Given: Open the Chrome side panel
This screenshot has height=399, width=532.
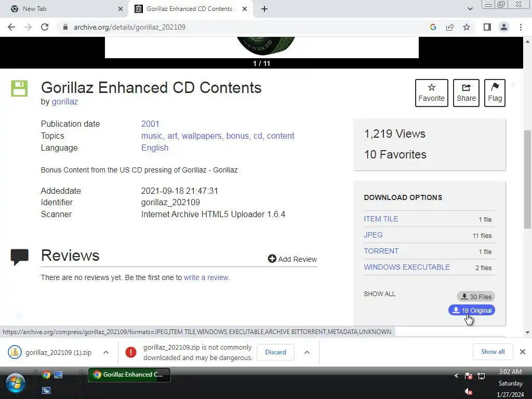Looking at the screenshot, I should point(487,27).
